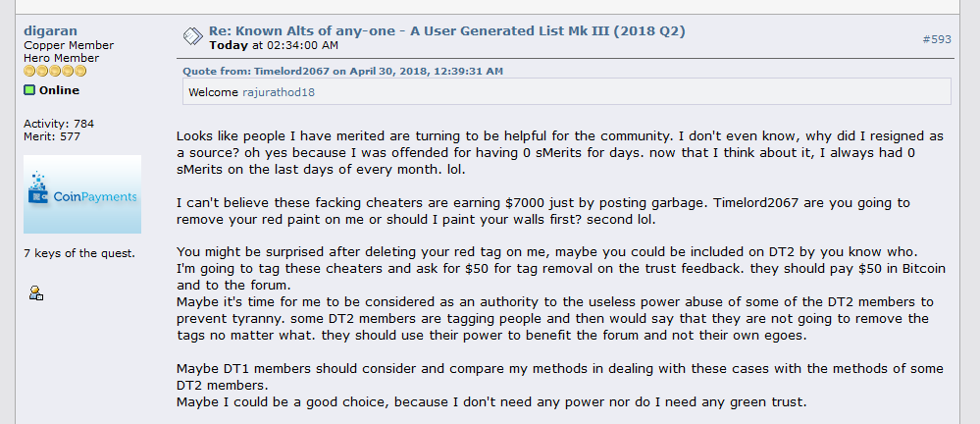The width and height of the screenshot is (980, 424).
Task: Open digaran's user profile link
Action: pyautogui.click(x=51, y=30)
